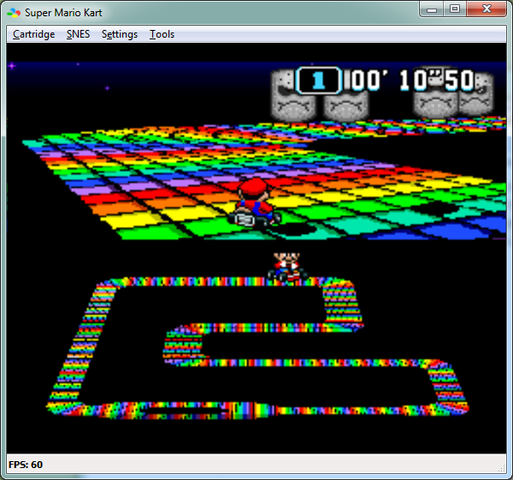
Task: Open the Tools menu
Action: 162,34
